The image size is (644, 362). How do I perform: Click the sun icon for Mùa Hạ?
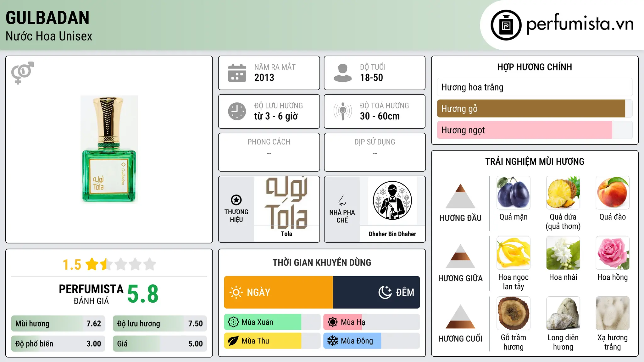[x=333, y=322]
